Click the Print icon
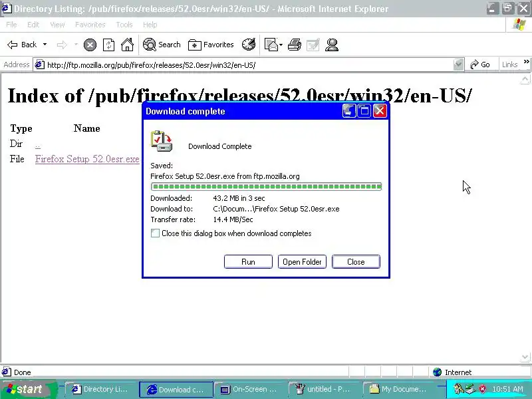Screen dimensions: 532x399 pos(295,45)
